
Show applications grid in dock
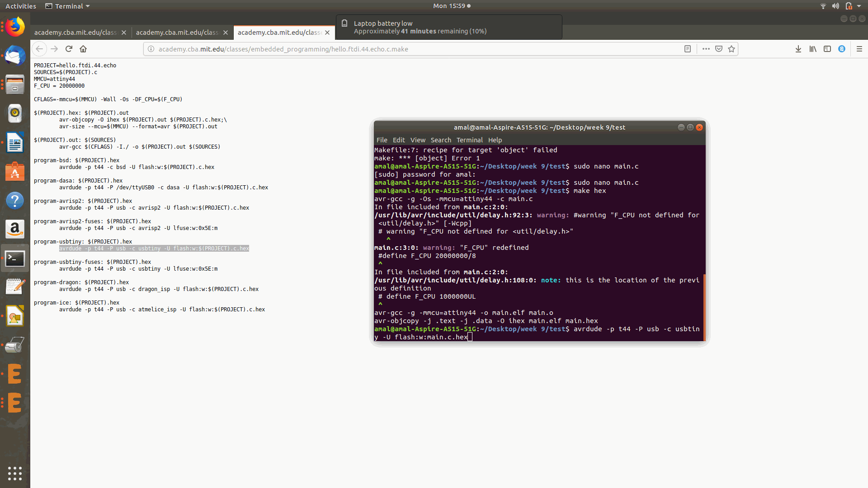(x=15, y=473)
